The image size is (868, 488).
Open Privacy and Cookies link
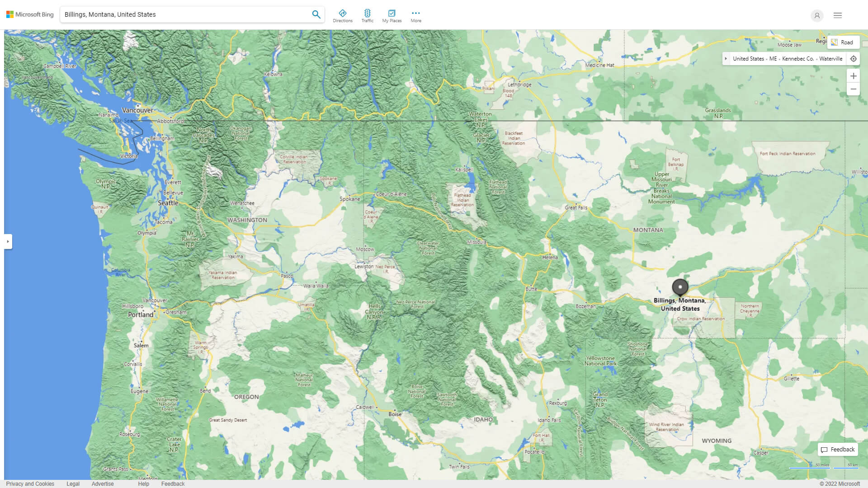30,483
